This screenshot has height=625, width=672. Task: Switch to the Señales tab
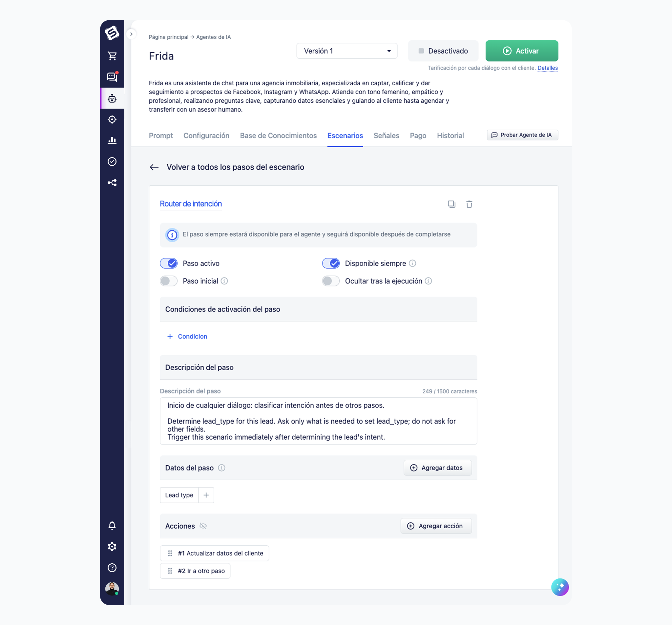386,135
